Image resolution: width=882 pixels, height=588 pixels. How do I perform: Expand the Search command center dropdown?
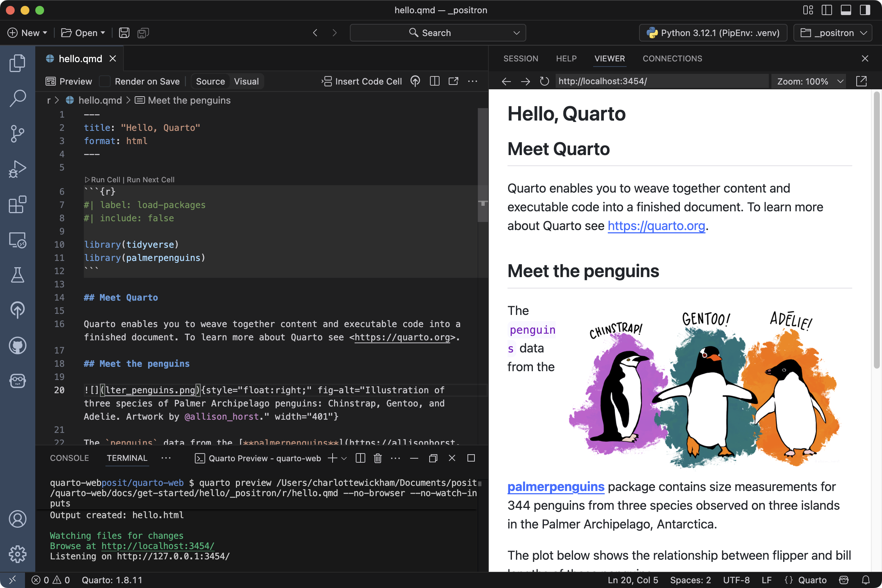pos(516,33)
